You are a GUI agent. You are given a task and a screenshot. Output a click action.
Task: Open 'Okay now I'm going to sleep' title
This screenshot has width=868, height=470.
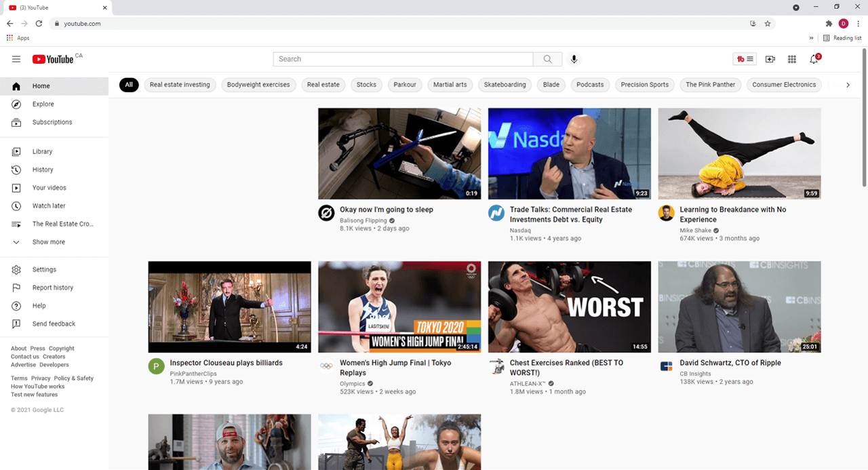pyautogui.click(x=387, y=210)
